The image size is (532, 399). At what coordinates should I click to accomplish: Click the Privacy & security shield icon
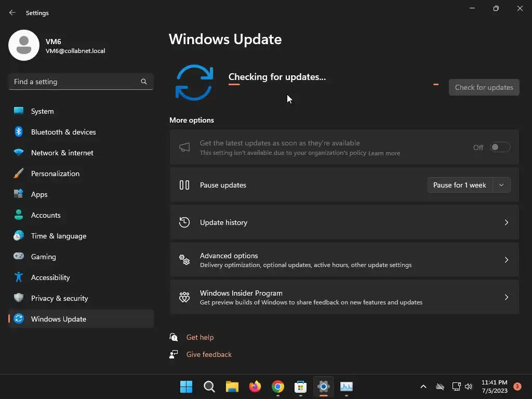click(19, 298)
